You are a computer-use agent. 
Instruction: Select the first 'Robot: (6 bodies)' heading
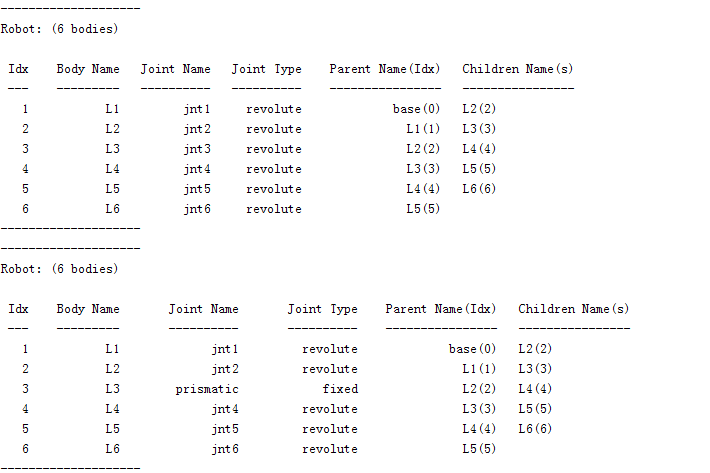[x=59, y=29]
